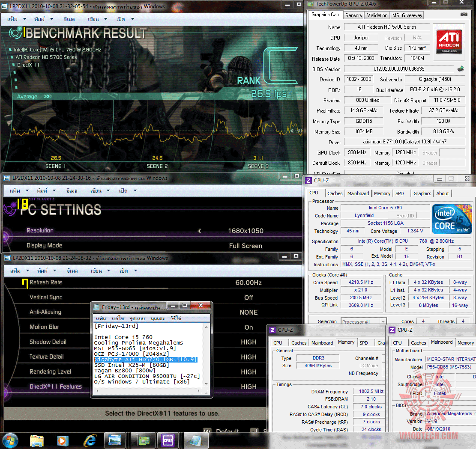
Task: Open the Sensors tab in GPU-Z
Action: pos(353,15)
